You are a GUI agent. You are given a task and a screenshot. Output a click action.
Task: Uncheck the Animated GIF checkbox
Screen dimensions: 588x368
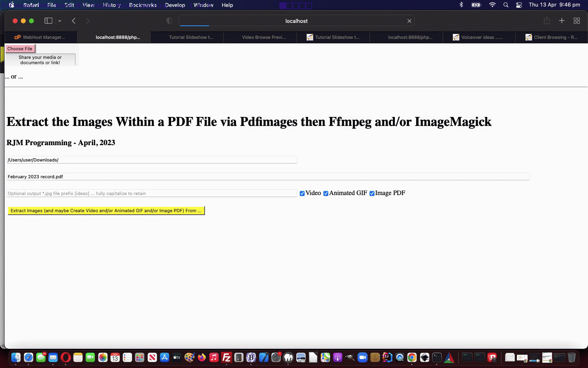[x=326, y=193]
